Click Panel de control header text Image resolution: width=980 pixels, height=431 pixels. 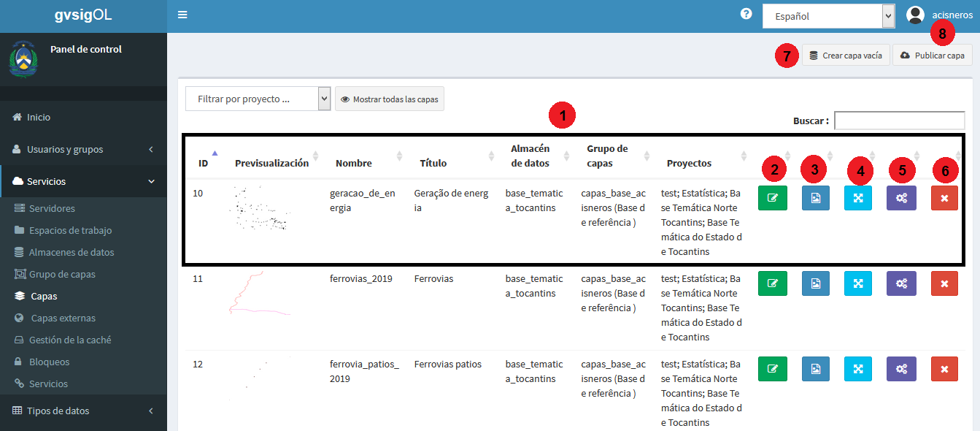point(86,49)
